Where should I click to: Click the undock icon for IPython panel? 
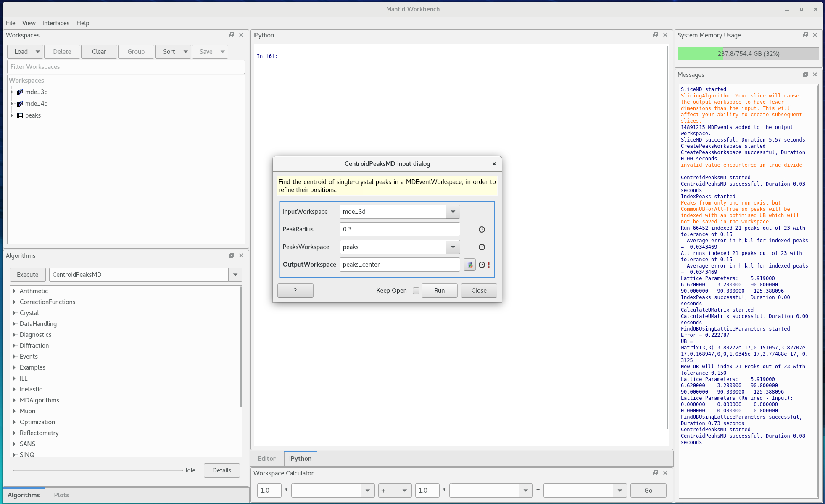[655, 35]
